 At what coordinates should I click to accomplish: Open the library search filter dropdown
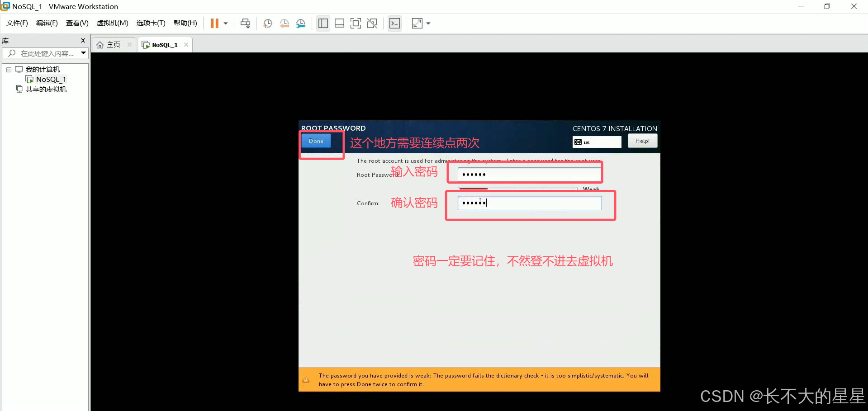tap(84, 53)
